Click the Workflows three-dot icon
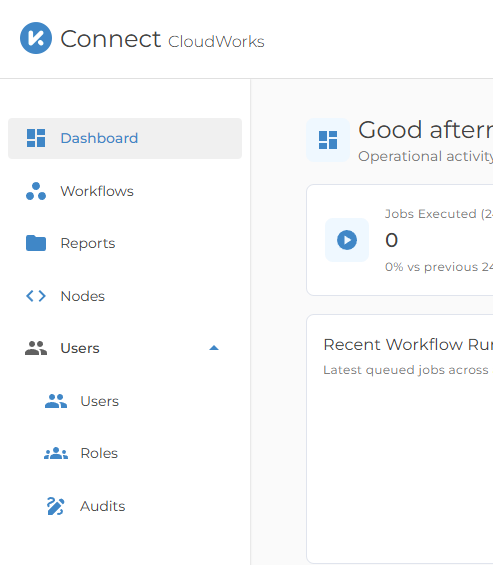Screen dimensions: 493x565 pos(36,191)
